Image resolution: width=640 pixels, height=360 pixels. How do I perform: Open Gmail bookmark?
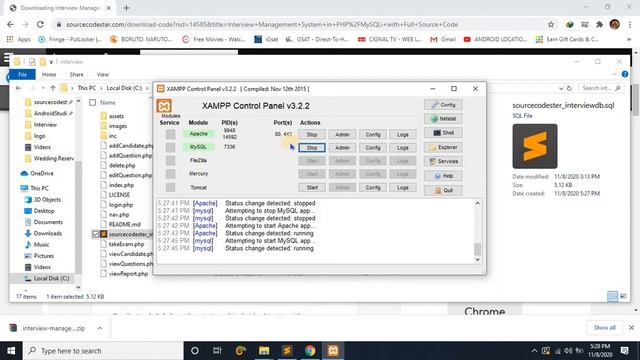(x=443, y=39)
